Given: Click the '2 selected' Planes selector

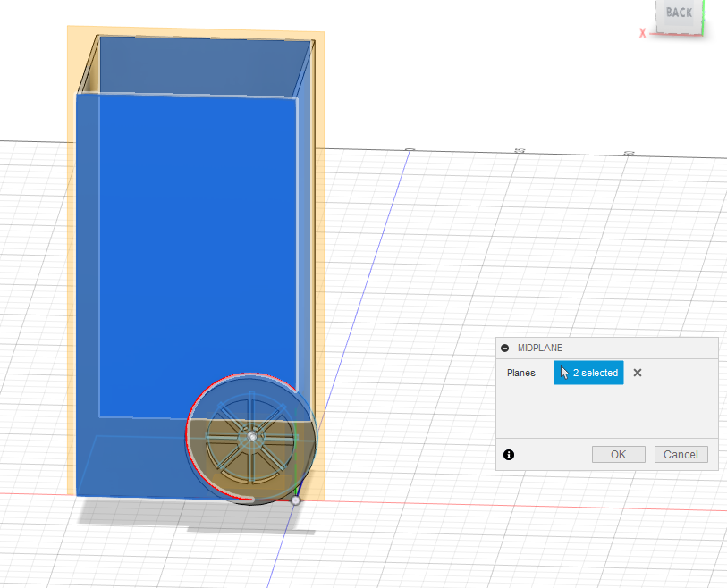Looking at the screenshot, I should [x=588, y=373].
